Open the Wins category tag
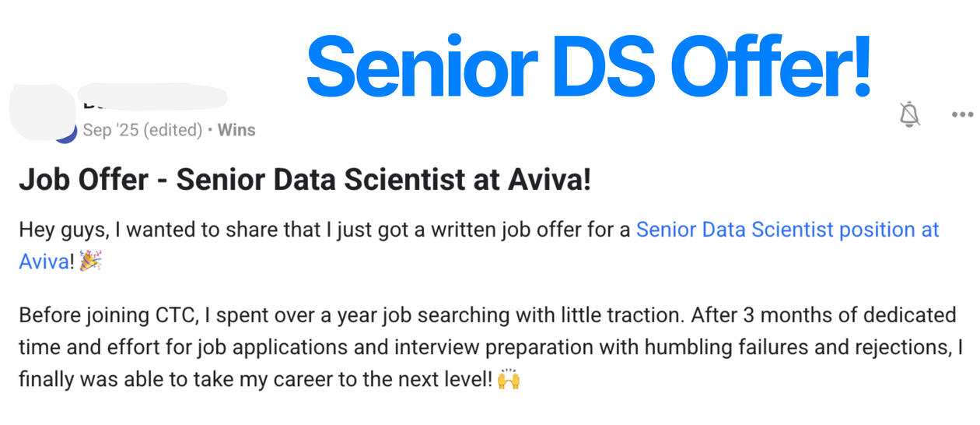Viewport: 980px width, 425px height. (236, 130)
